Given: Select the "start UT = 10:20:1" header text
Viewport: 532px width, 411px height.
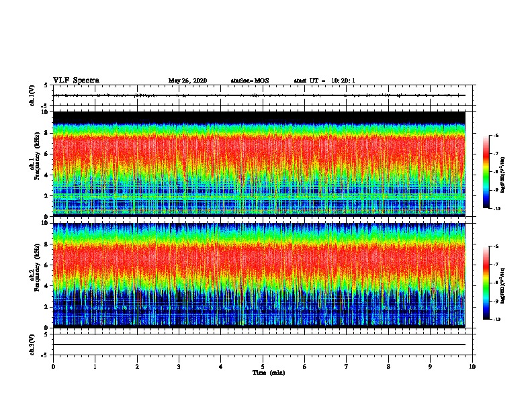Looking at the screenshot, I should 324,81.
